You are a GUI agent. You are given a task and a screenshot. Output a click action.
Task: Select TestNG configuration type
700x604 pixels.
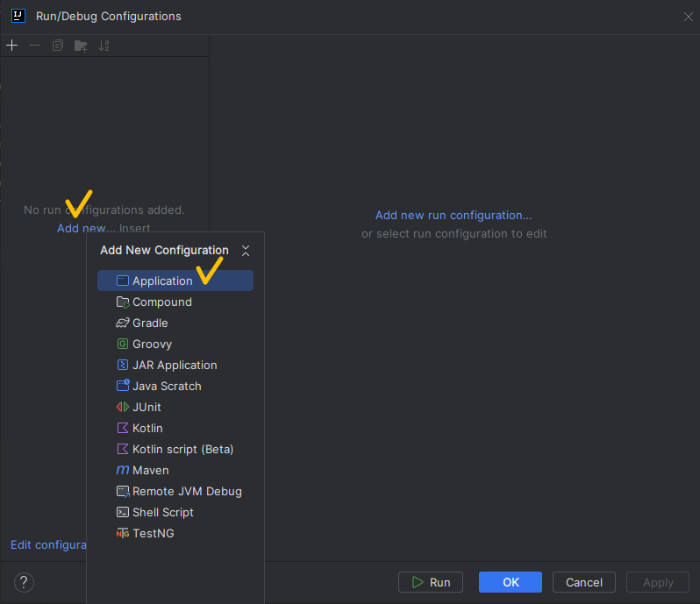pos(175,533)
